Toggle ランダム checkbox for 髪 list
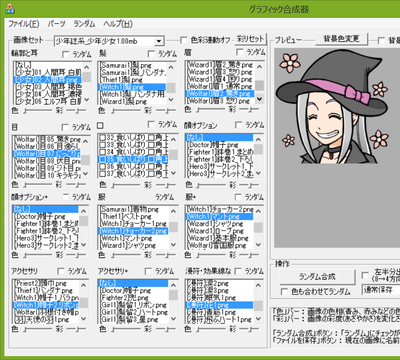 point(151,54)
